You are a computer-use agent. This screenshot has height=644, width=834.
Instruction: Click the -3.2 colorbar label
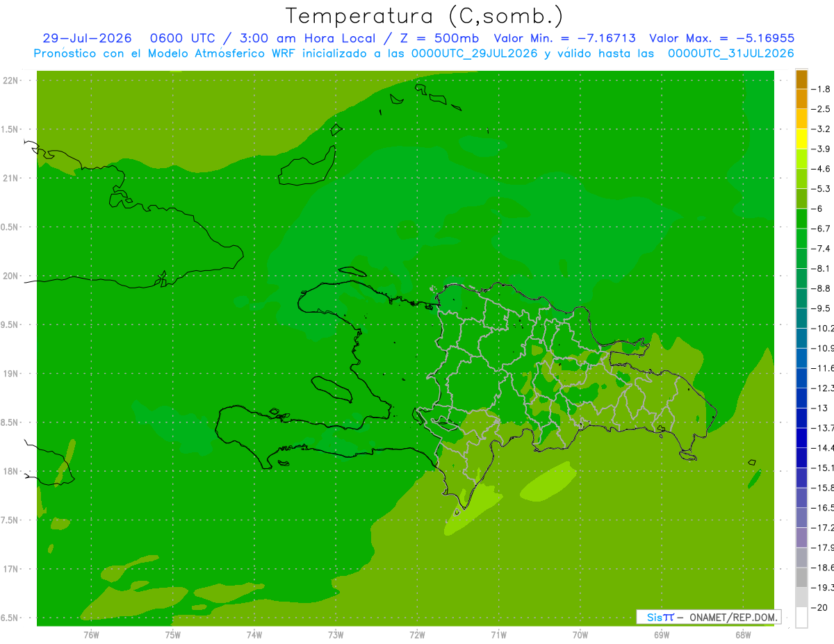point(821,129)
